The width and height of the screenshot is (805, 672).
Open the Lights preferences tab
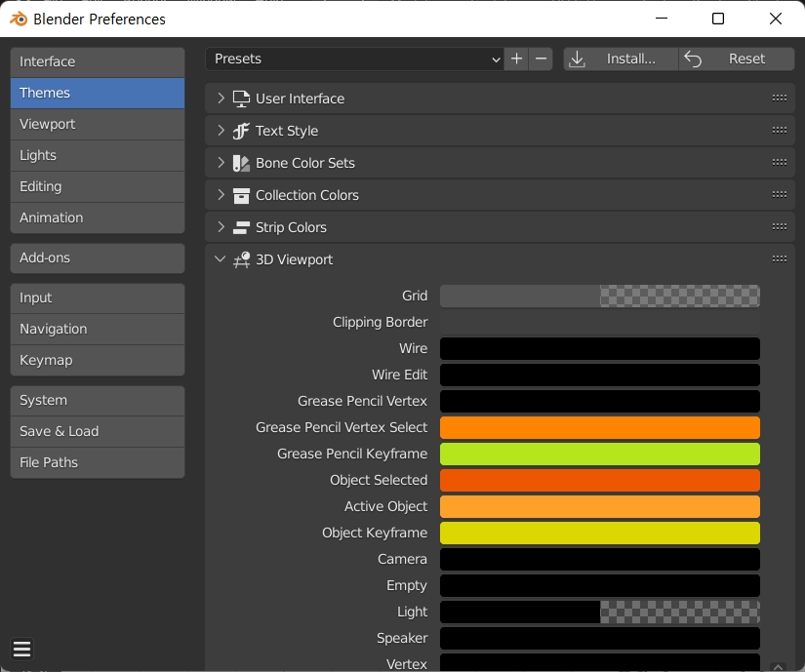pyautogui.click(x=98, y=156)
